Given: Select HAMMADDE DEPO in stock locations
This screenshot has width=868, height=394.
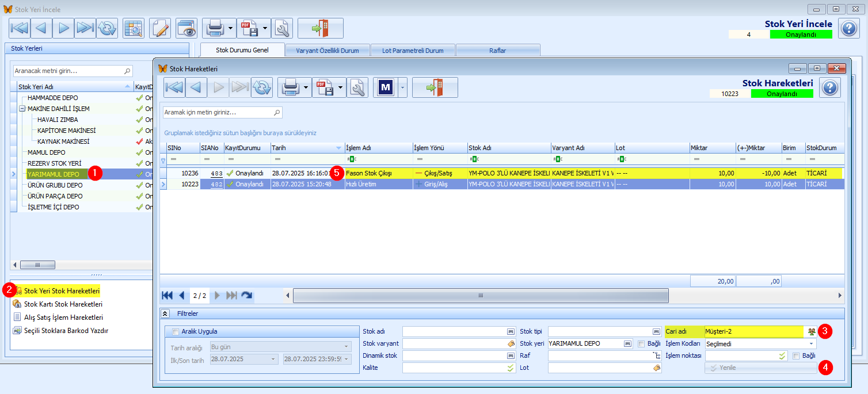Looking at the screenshot, I should click(x=52, y=98).
